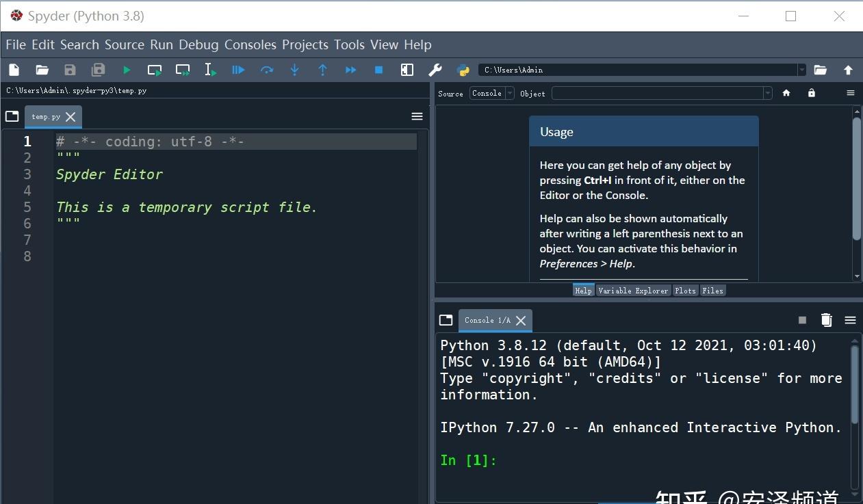This screenshot has height=504, width=863.
Task: Click the Help pane vertical scrollbar
Action: coord(857,178)
